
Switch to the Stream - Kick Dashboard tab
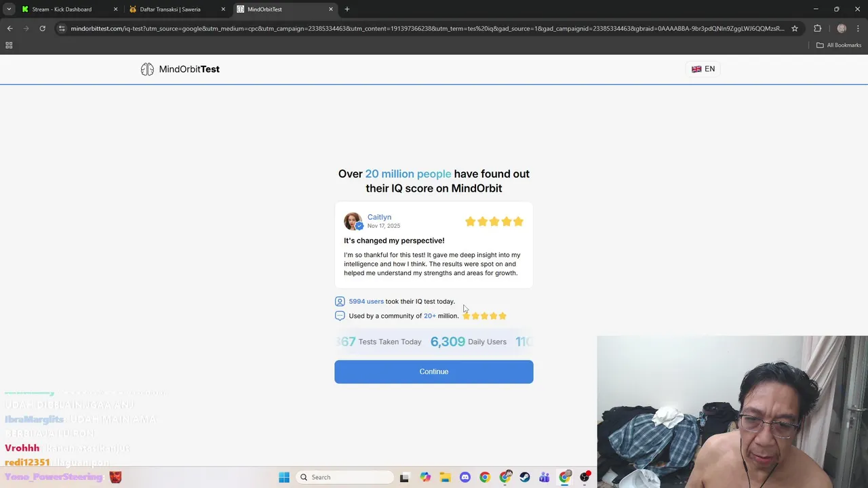62,9
